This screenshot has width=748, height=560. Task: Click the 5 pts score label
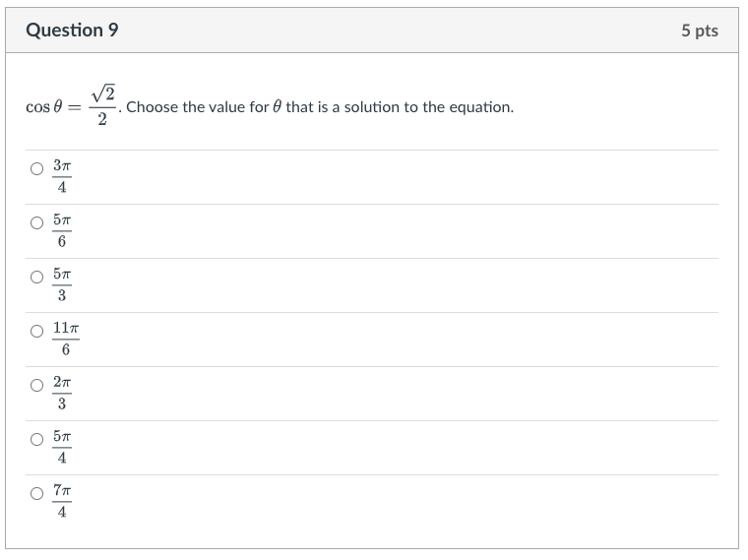click(x=700, y=31)
